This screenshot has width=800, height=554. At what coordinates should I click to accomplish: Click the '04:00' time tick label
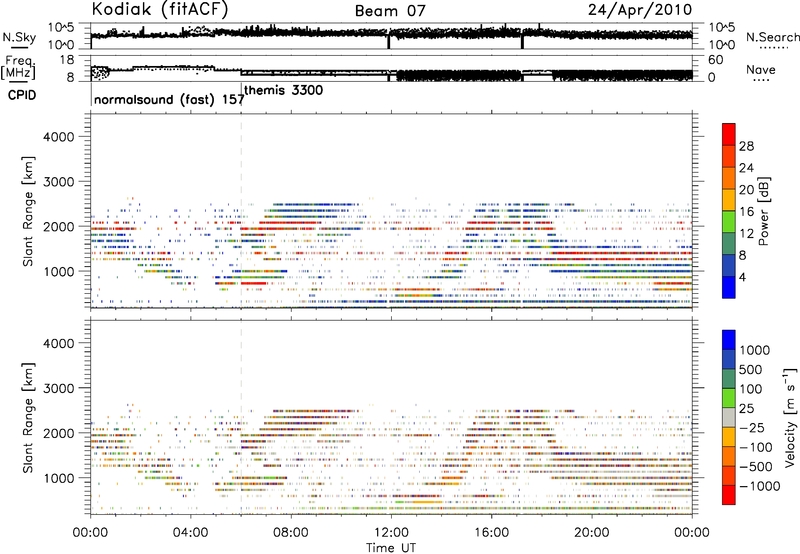pos(190,533)
